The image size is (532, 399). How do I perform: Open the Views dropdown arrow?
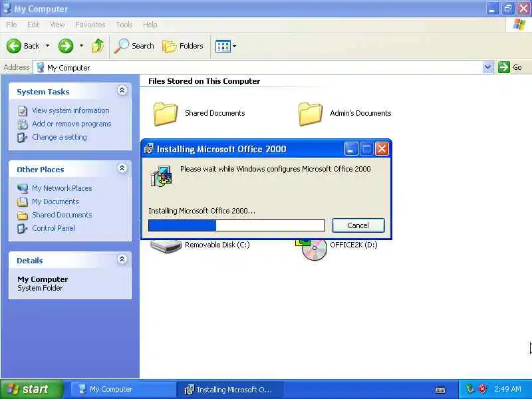pyautogui.click(x=235, y=46)
